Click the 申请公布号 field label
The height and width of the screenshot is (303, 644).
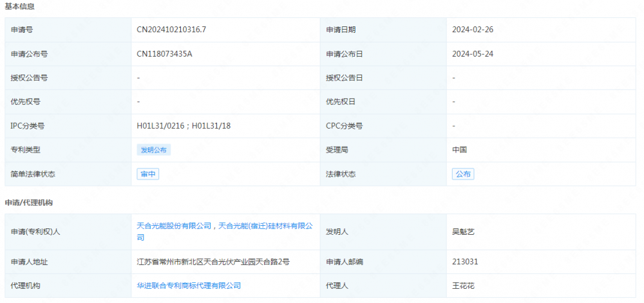[x=29, y=53]
